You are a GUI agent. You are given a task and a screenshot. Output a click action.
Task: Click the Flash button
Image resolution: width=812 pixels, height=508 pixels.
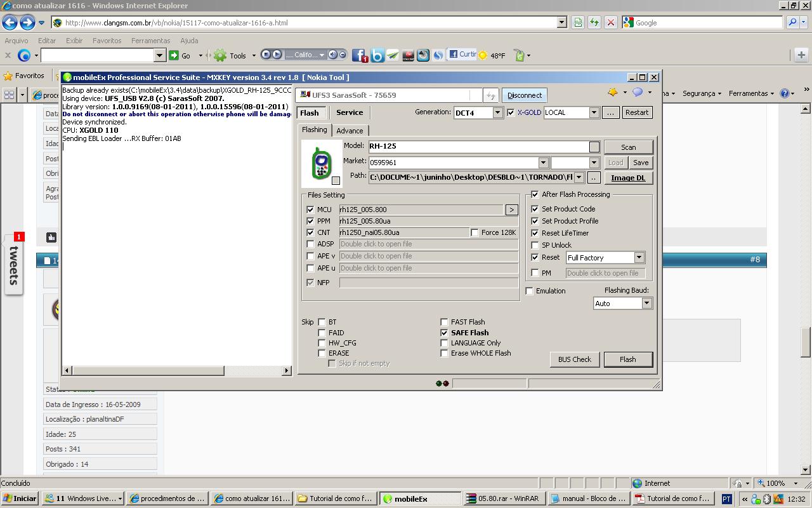(x=628, y=359)
